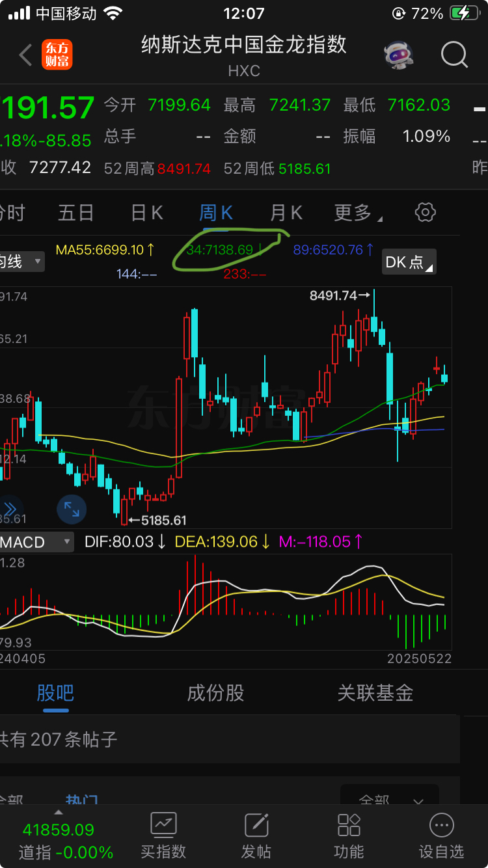This screenshot has height=868, width=488.
Task: Tap the 34:7138.69 moving average value
Action: [226, 250]
